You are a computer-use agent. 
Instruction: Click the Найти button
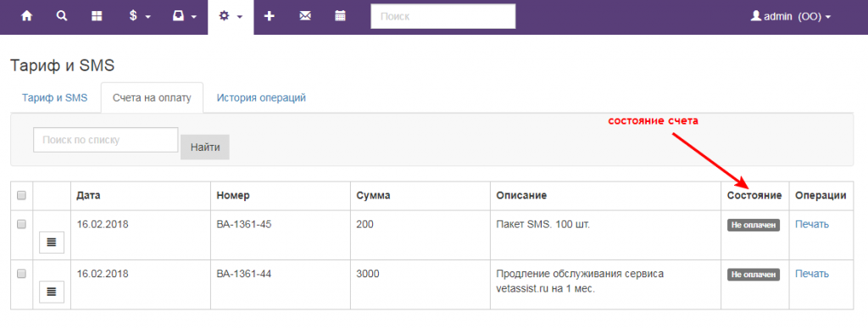[205, 148]
